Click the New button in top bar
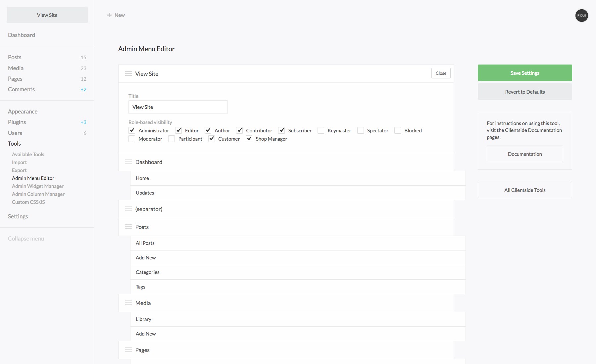This screenshot has width=596, height=364. [x=116, y=15]
